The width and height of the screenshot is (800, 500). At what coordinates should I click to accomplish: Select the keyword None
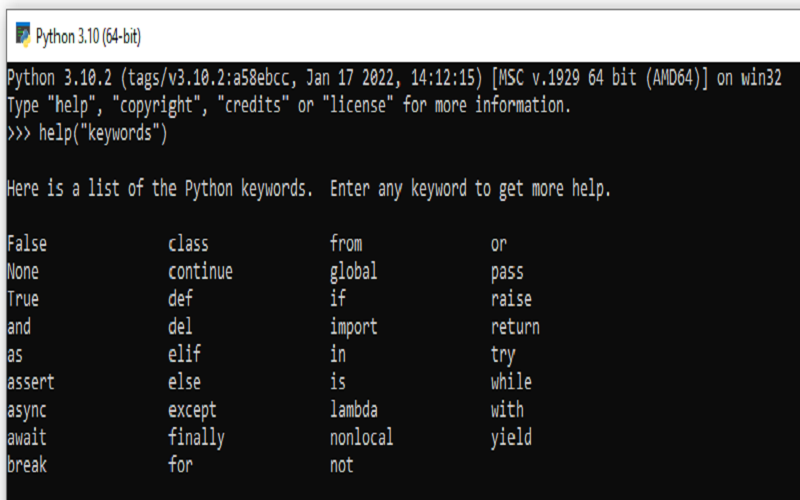click(23, 271)
